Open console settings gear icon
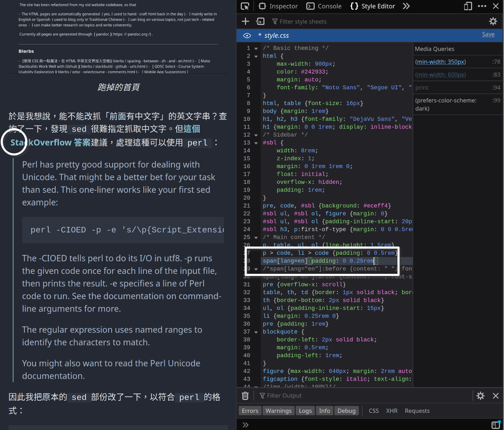 (481, 396)
